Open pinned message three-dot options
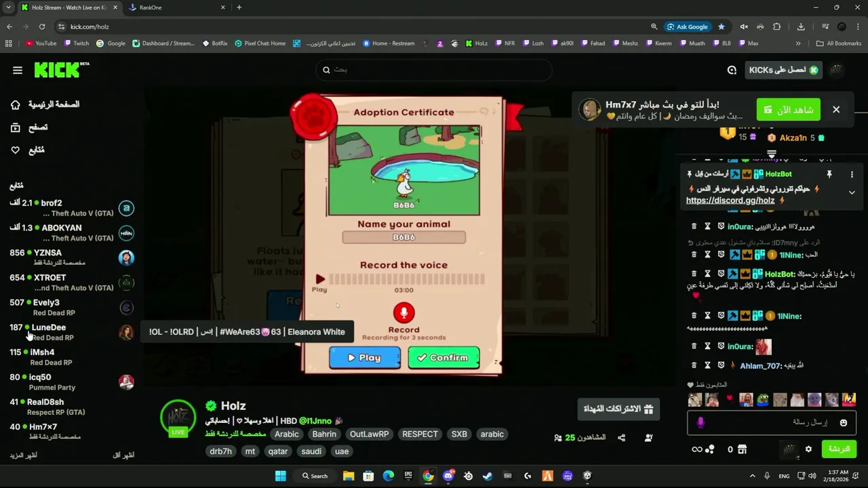The image size is (868, 488). click(x=852, y=174)
